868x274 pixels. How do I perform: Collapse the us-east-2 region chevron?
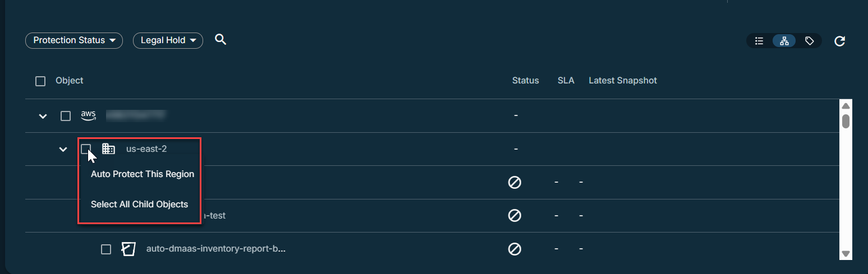click(63, 150)
